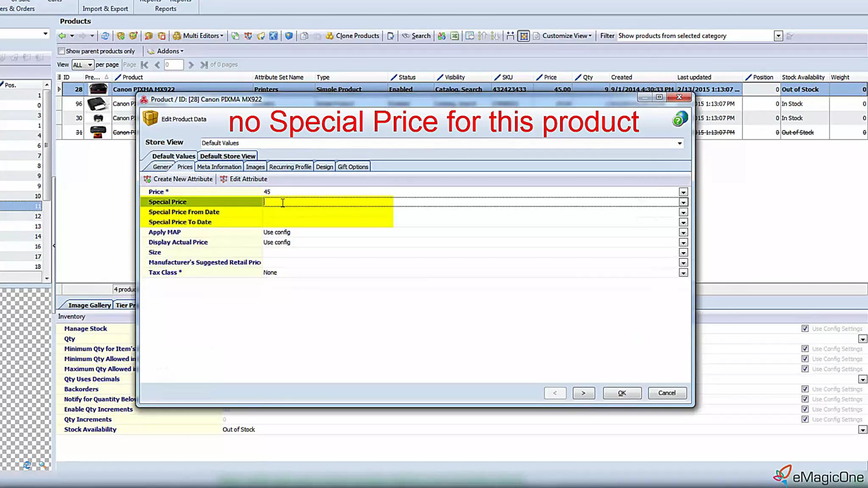Click the Add product icon
Viewport: 868px width, 488px height.
click(x=121, y=36)
